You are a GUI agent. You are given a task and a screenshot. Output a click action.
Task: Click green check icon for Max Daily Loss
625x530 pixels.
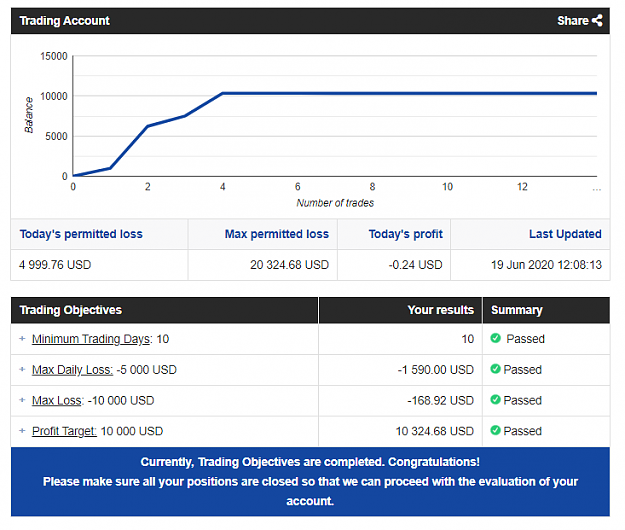click(x=495, y=369)
